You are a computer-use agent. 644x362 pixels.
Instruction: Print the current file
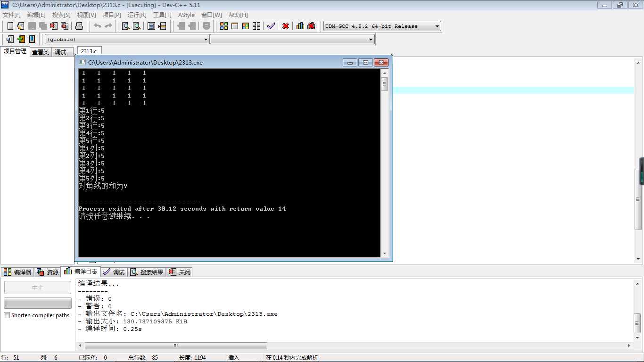(x=79, y=26)
